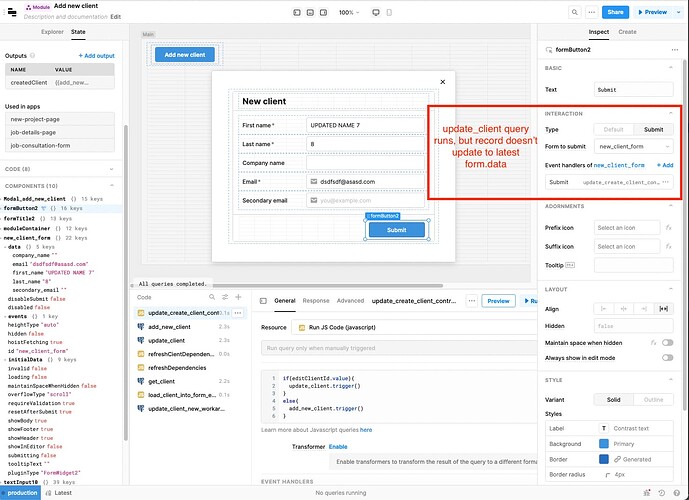Image resolution: width=689 pixels, height=500 pixels.
Task: Click the info icon beside Outputs
Action: [x=32, y=56]
